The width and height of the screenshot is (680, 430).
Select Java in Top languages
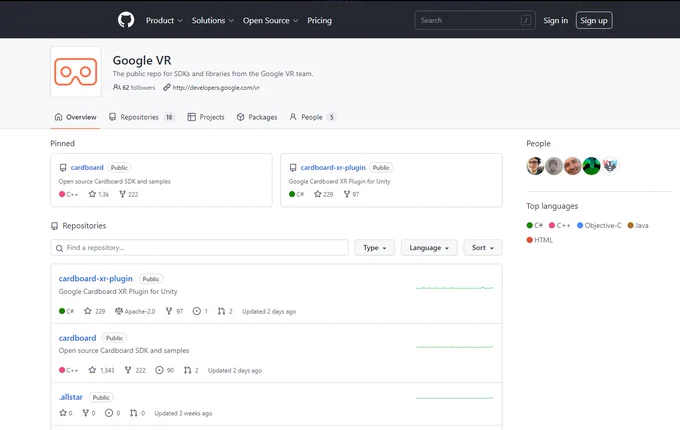(638, 225)
